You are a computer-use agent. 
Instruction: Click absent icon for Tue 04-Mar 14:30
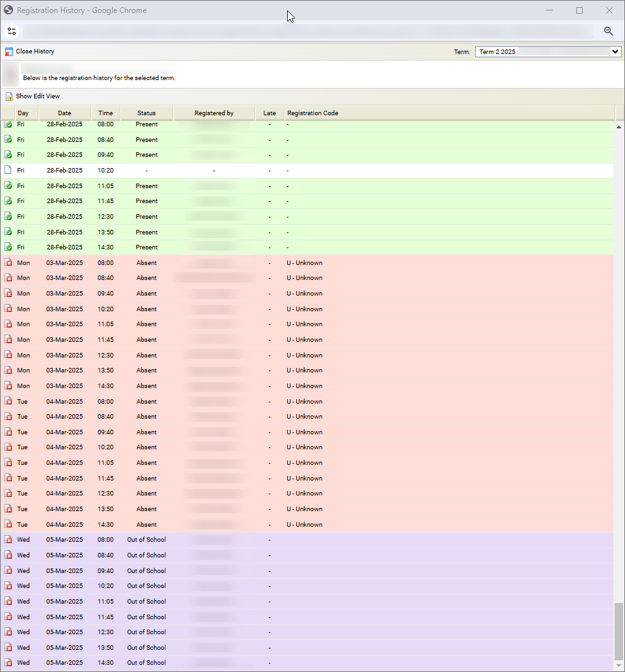(x=8, y=524)
